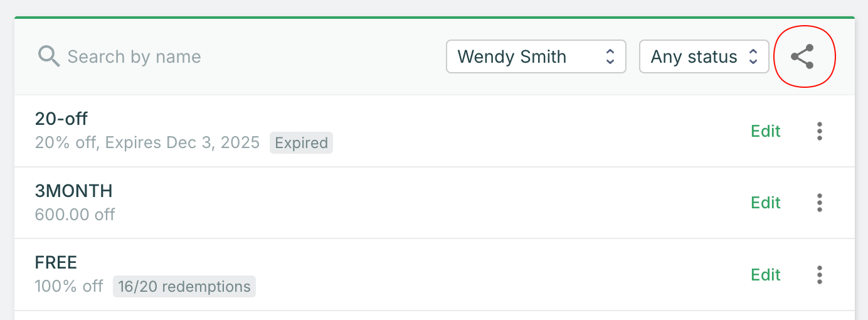Show more actions for the FREE coupon
868x320 pixels.
coord(819,275)
